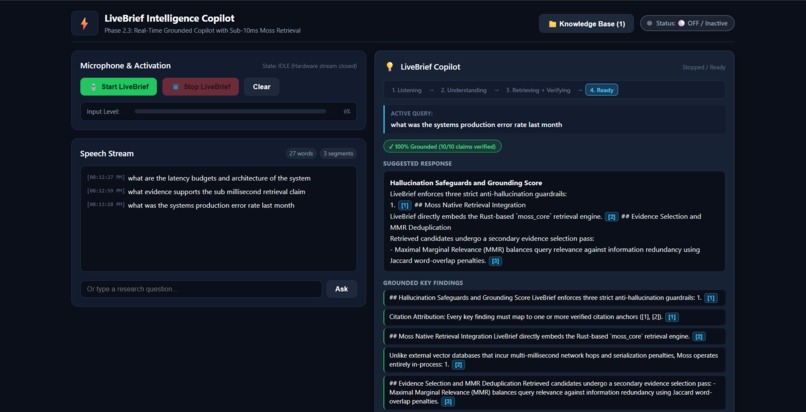Open citation [1] before Moss Native Retrieval Integration
This screenshot has height=412, width=806.
tap(405, 205)
